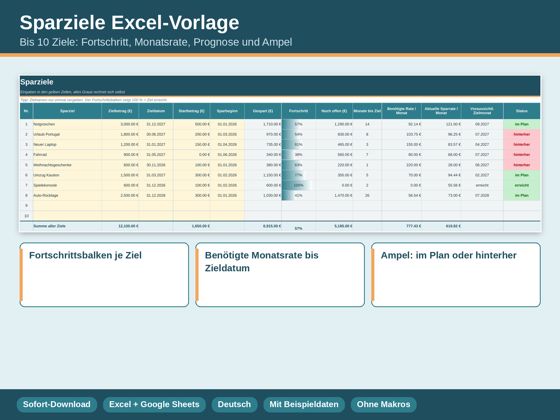Click the Weihnachtsgeschenke goal cell
This screenshot has height=420, width=560.
point(67,165)
